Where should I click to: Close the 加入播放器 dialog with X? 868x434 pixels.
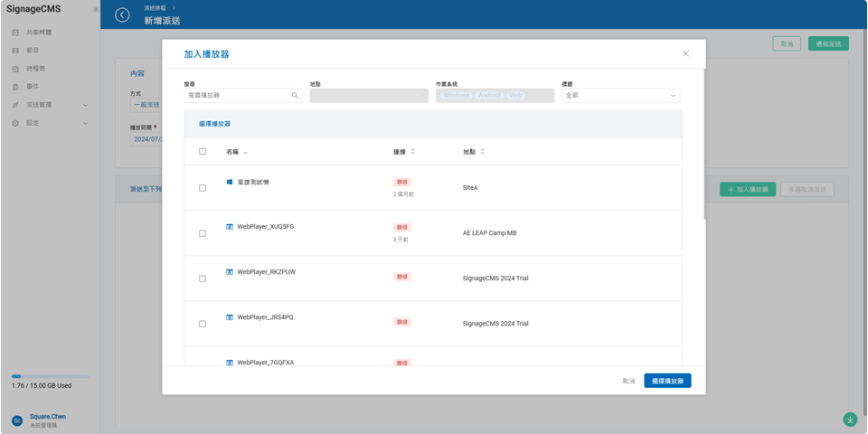(x=685, y=54)
